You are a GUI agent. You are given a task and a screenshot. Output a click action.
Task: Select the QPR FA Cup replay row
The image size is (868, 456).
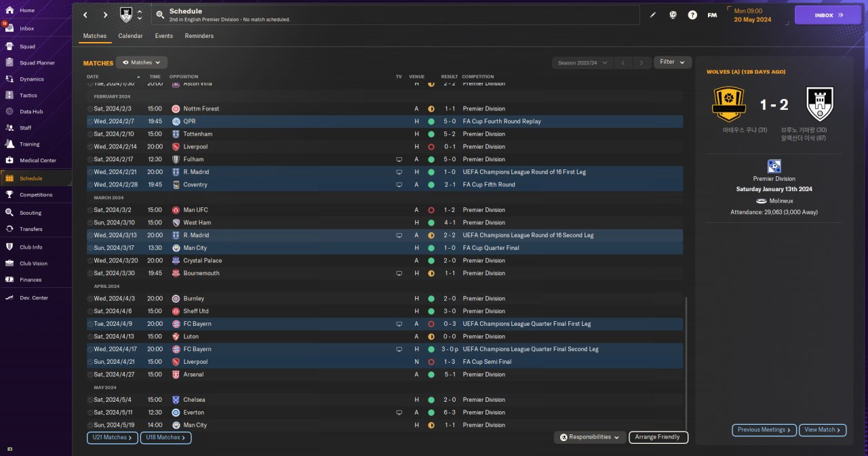point(384,121)
